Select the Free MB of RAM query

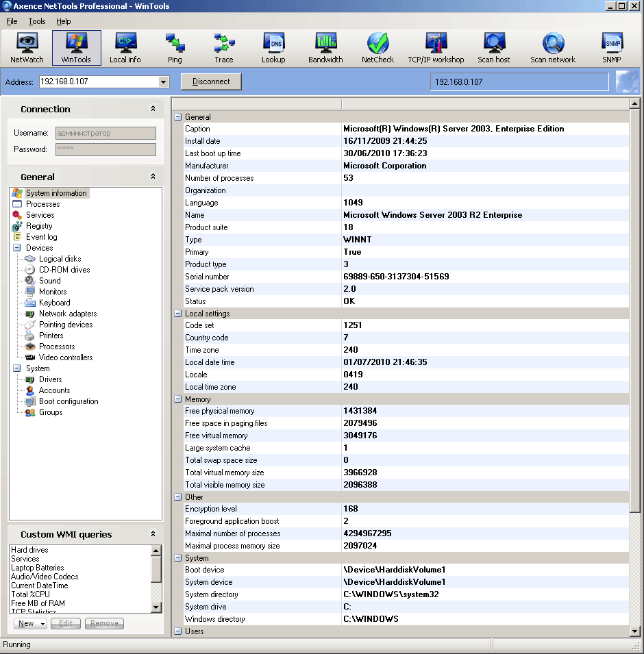tap(38, 603)
